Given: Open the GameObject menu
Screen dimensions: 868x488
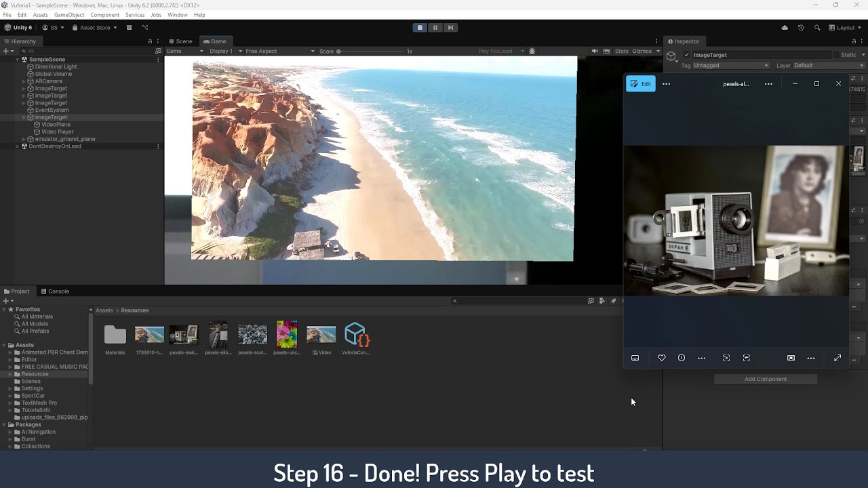Looking at the screenshot, I should coord(69,15).
